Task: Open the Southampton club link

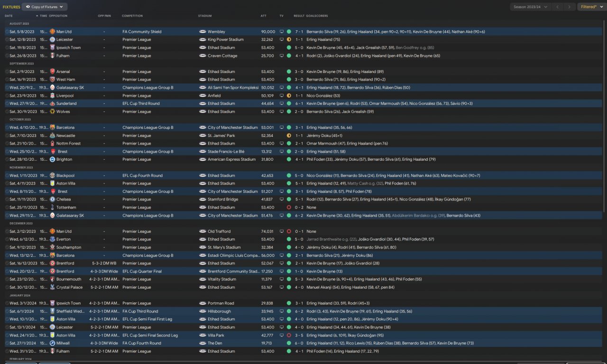Action: pos(69,247)
